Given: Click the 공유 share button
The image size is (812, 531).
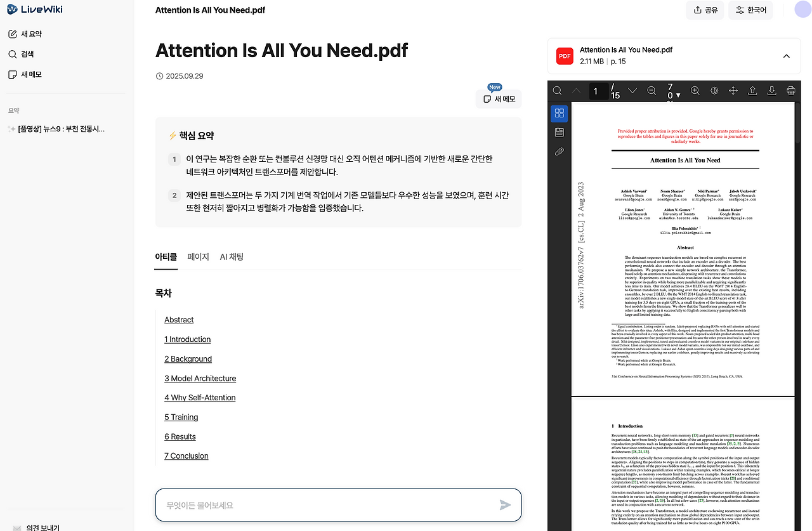Looking at the screenshot, I should 705,10.
